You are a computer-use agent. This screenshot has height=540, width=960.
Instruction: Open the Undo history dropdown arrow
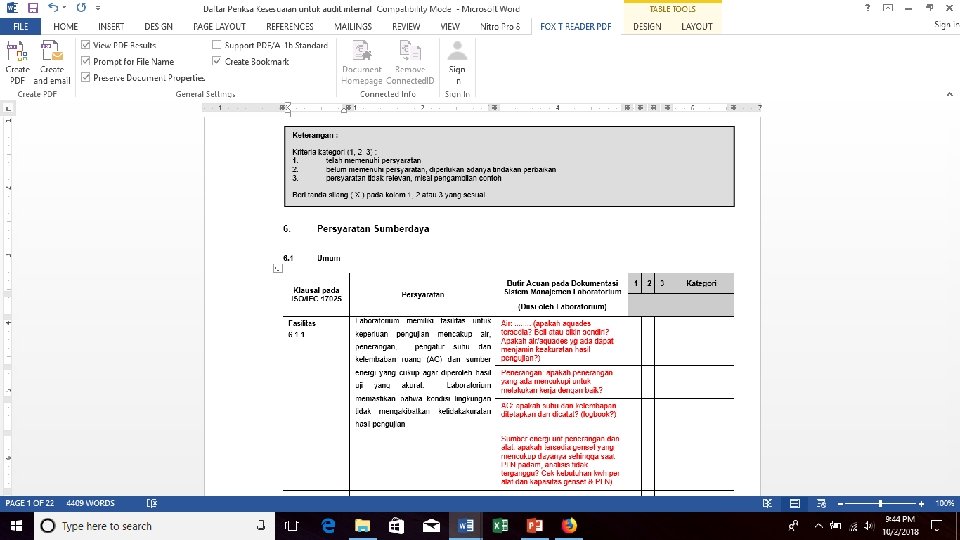tap(64, 8)
